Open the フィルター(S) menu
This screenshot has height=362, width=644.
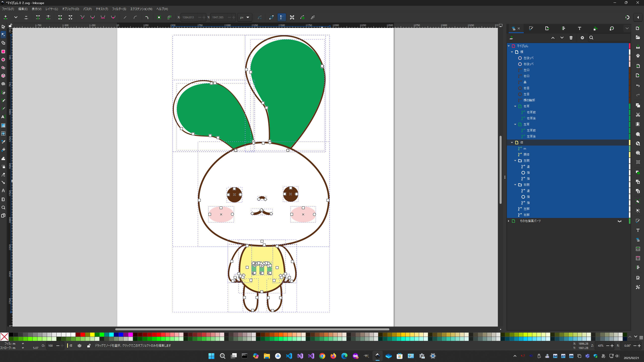point(119,9)
